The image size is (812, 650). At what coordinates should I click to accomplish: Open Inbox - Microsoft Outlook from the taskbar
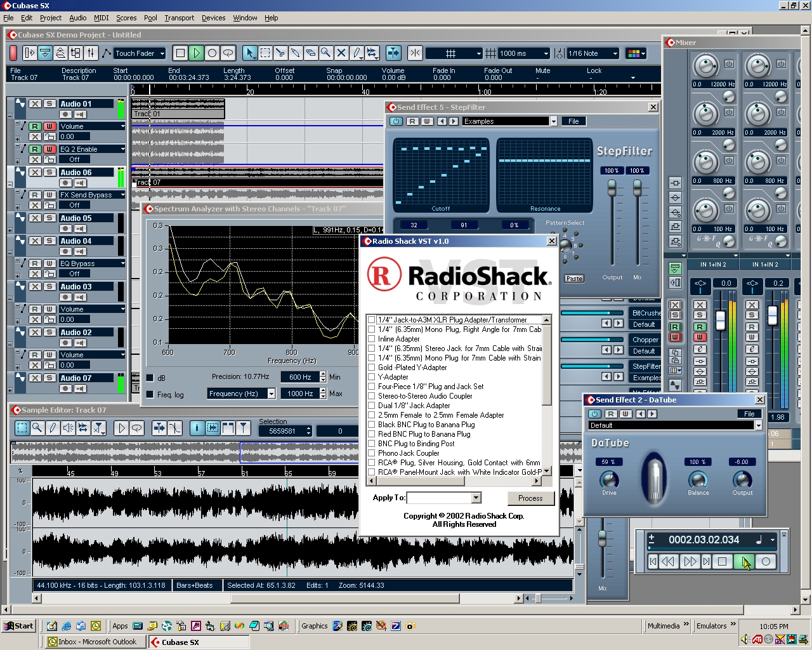click(x=93, y=641)
